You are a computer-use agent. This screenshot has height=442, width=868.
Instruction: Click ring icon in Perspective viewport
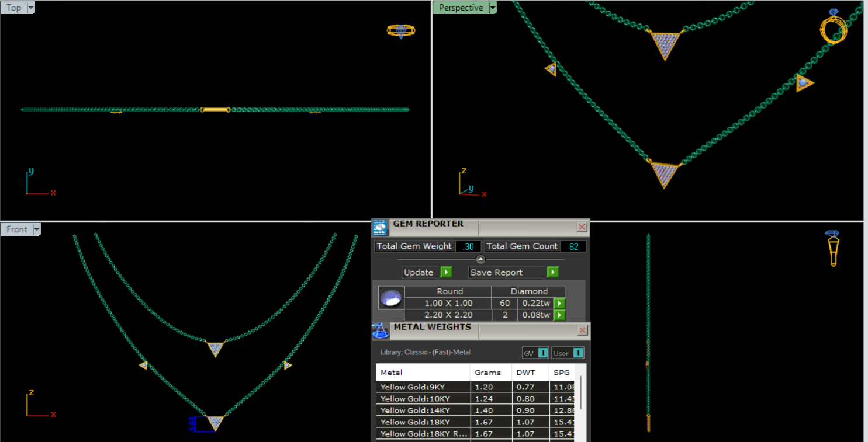click(834, 27)
